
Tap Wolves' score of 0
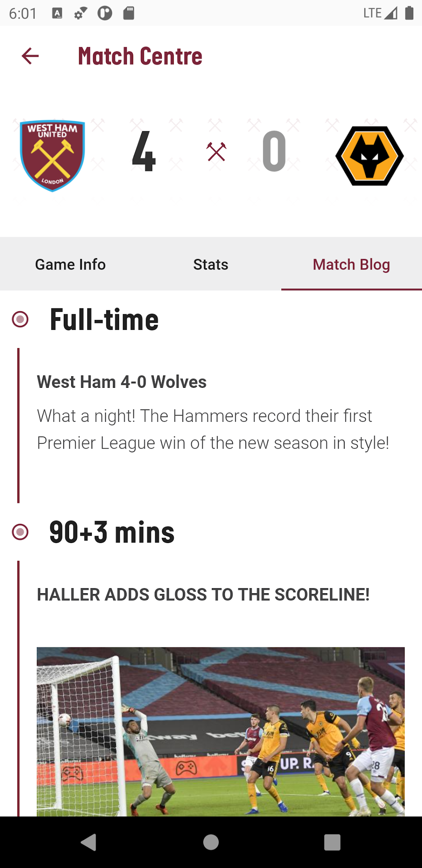point(274,151)
